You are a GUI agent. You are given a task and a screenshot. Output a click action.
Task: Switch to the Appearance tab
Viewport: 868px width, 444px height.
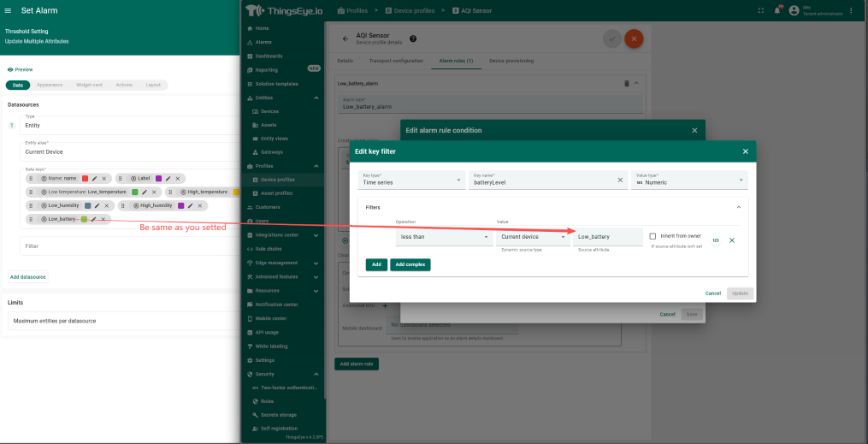coord(50,85)
